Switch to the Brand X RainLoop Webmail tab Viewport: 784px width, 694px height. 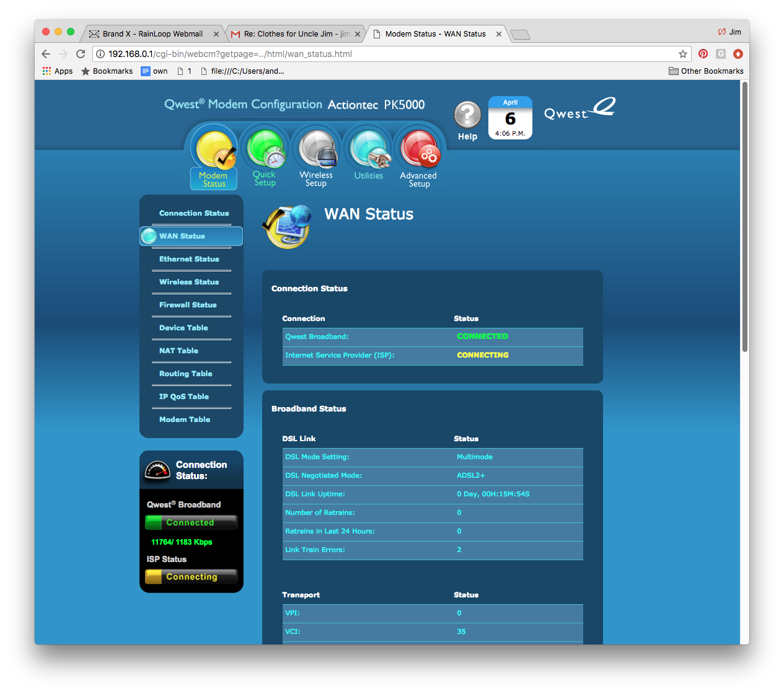pos(152,34)
